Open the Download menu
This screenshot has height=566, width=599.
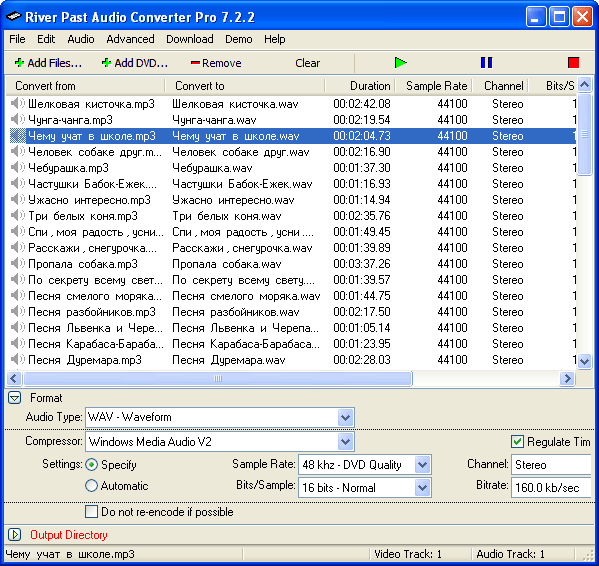coord(189,39)
